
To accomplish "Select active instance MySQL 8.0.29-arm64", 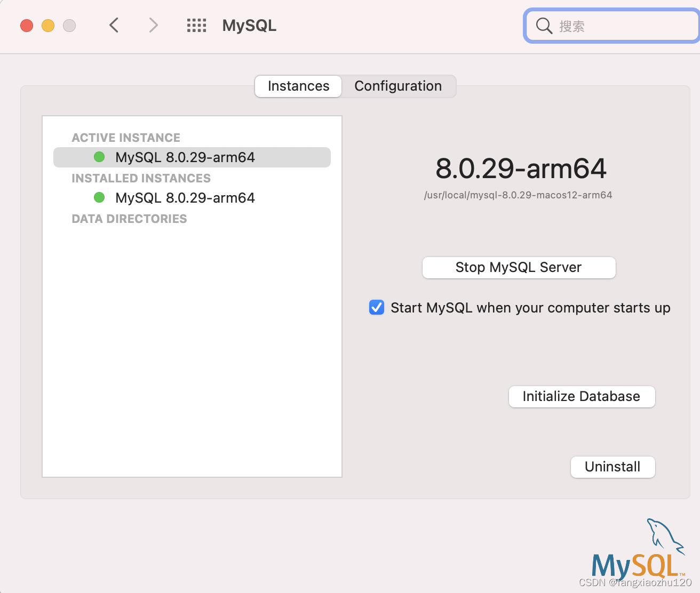I will (x=192, y=157).
